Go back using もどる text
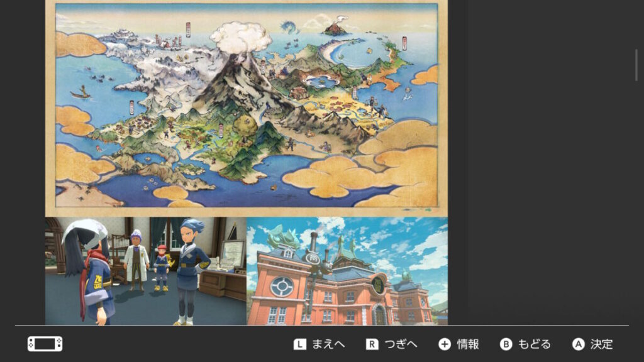644x362 pixels. 534,344
